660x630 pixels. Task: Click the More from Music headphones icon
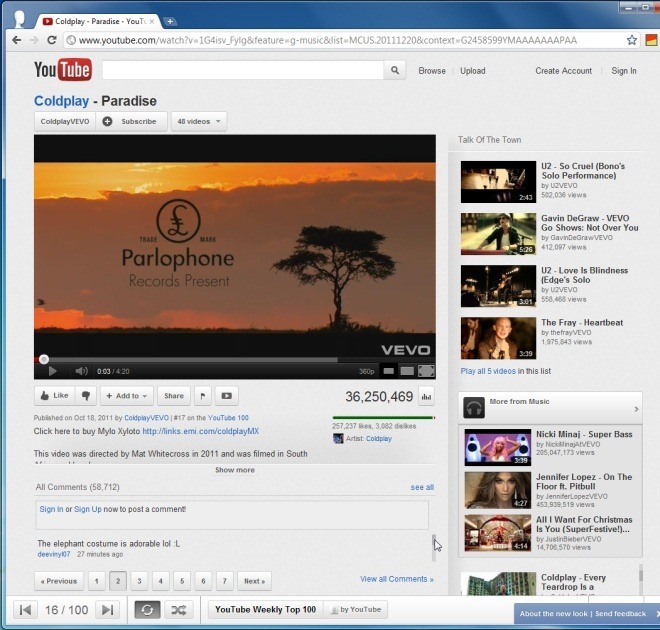[474, 408]
